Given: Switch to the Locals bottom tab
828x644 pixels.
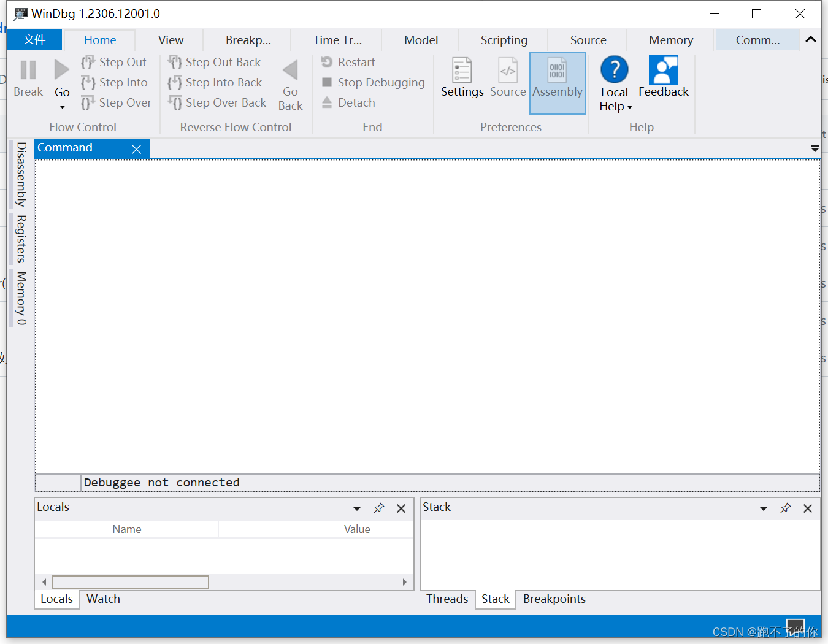Looking at the screenshot, I should 56,599.
